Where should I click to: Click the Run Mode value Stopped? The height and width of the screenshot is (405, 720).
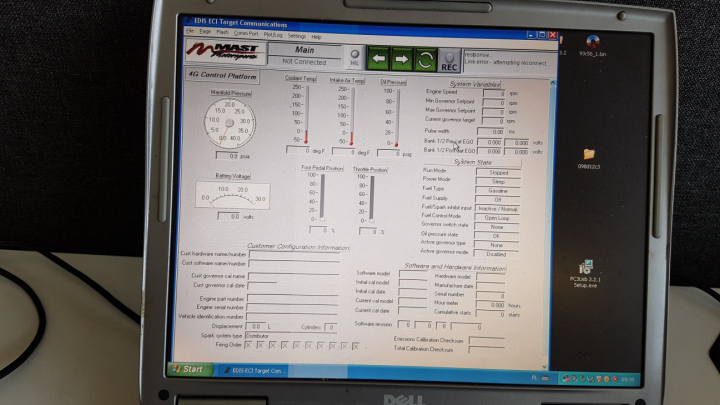pos(498,173)
